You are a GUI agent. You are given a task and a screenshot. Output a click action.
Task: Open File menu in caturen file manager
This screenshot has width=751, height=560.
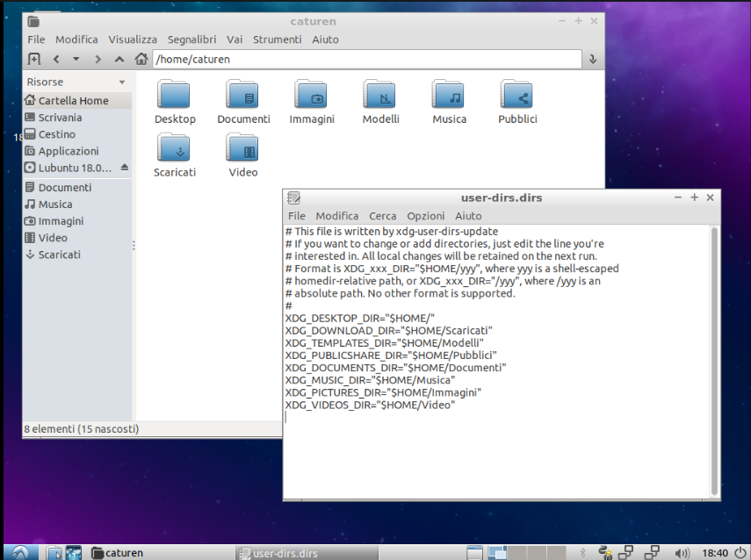[x=36, y=39]
